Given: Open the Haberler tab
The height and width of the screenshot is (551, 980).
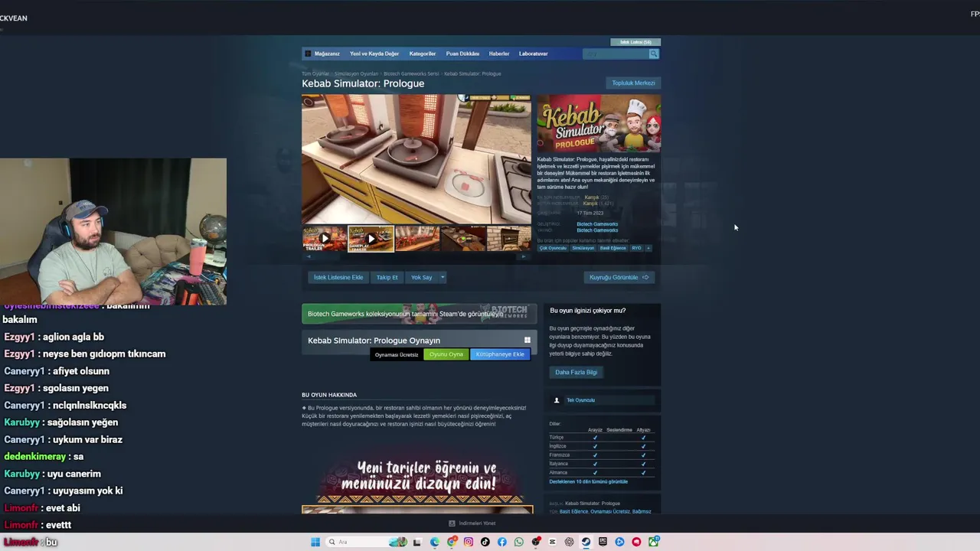Looking at the screenshot, I should [x=499, y=54].
